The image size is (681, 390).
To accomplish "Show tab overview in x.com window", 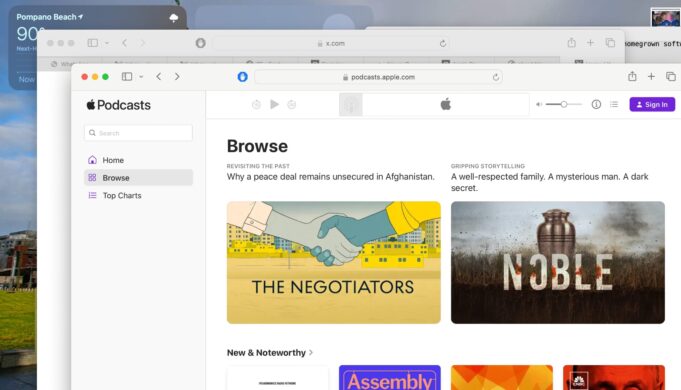I will pyautogui.click(x=610, y=43).
